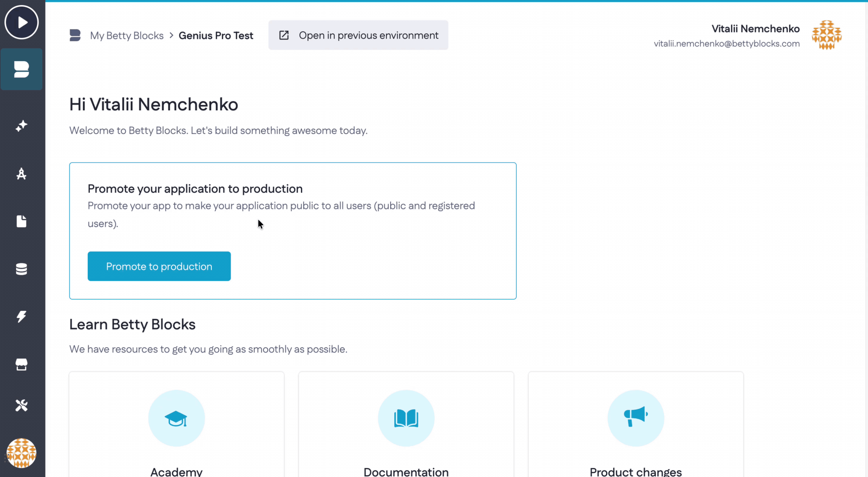Click the vitalii.nemchenko@bettyblocks.com email text

click(x=727, y=44)
